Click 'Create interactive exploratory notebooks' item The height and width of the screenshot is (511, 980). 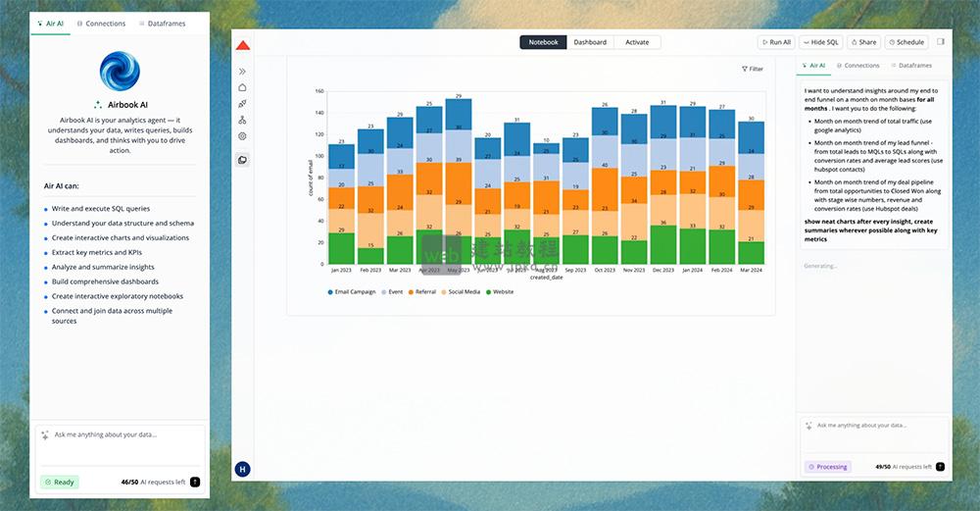pyautogui.click(x=118, y=296)
